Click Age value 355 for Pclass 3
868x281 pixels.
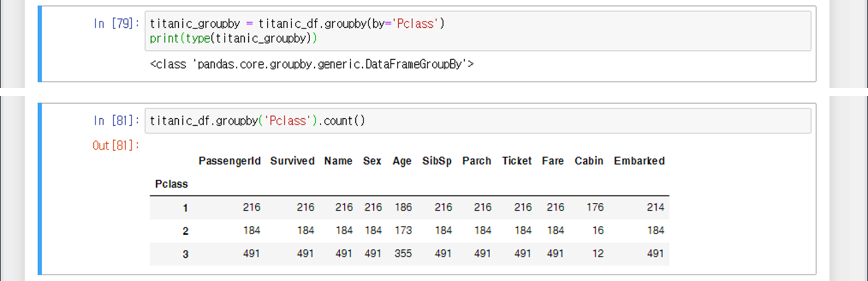click(x=403, y=254)
